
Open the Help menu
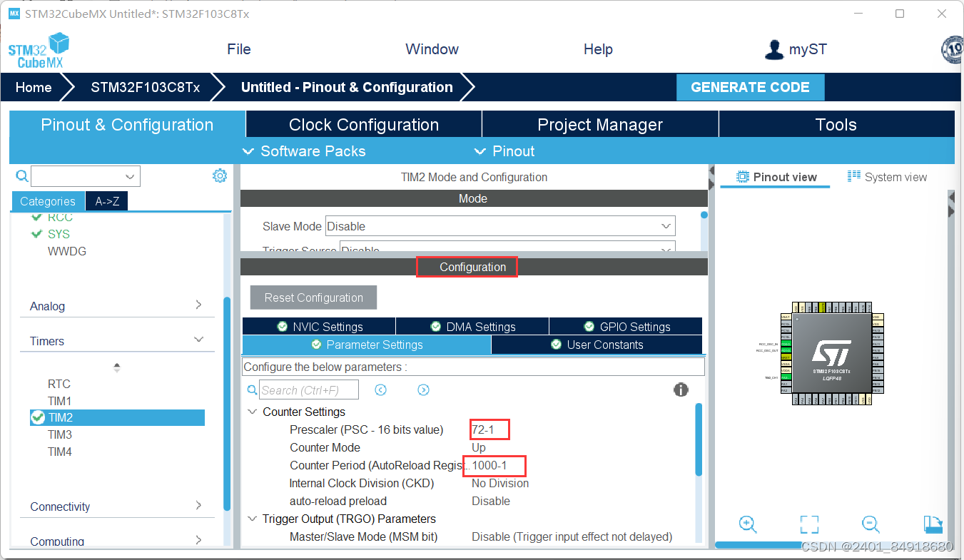pyautogui.click(x=598, y=49)
